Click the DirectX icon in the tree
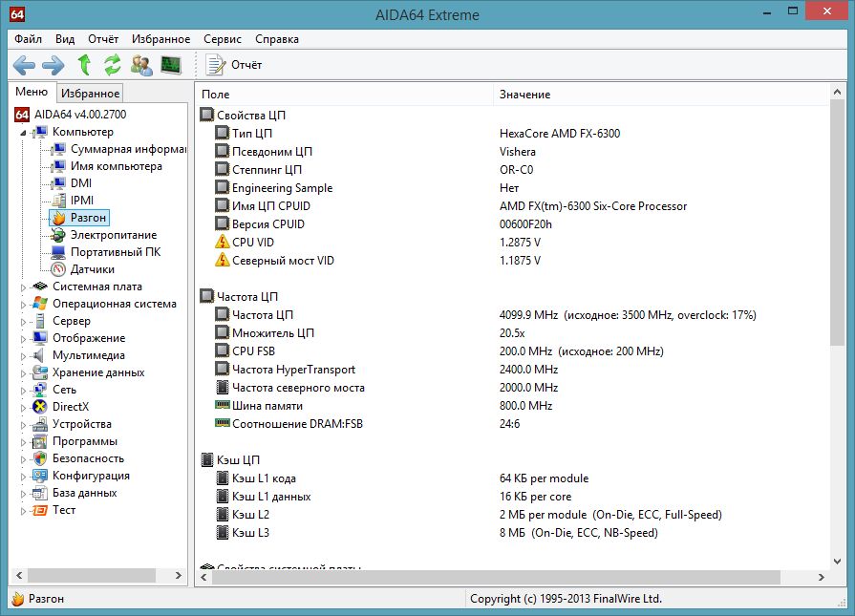Image resolution: width=855 pixels, height=616 pixels. coord(40,407)
